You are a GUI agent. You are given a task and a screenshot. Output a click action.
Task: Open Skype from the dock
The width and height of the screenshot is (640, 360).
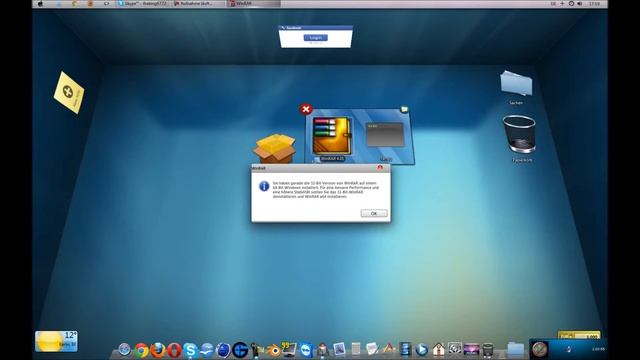(191, 350)
